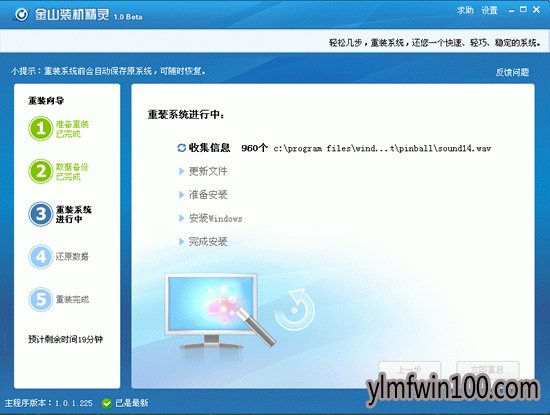The image size is (550, 415).
Task: Expand the 更新文件 arrow
Action: coord(181,171)
